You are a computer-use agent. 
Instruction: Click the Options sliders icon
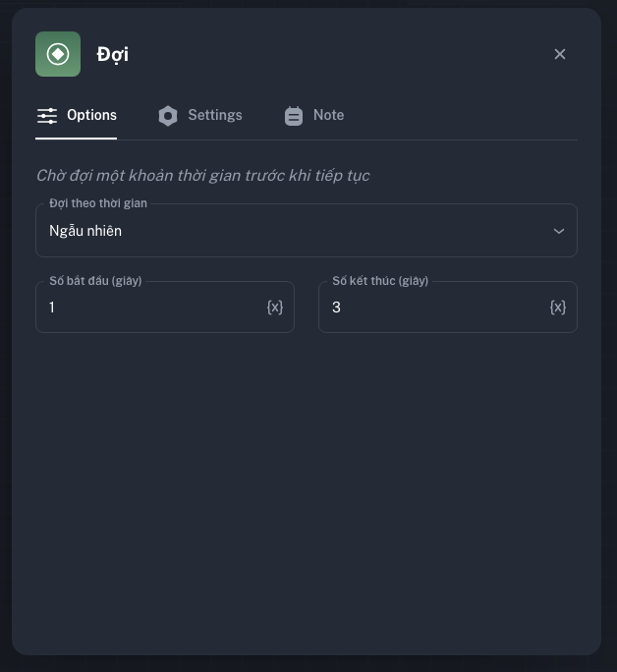click(x=47, y=116)
